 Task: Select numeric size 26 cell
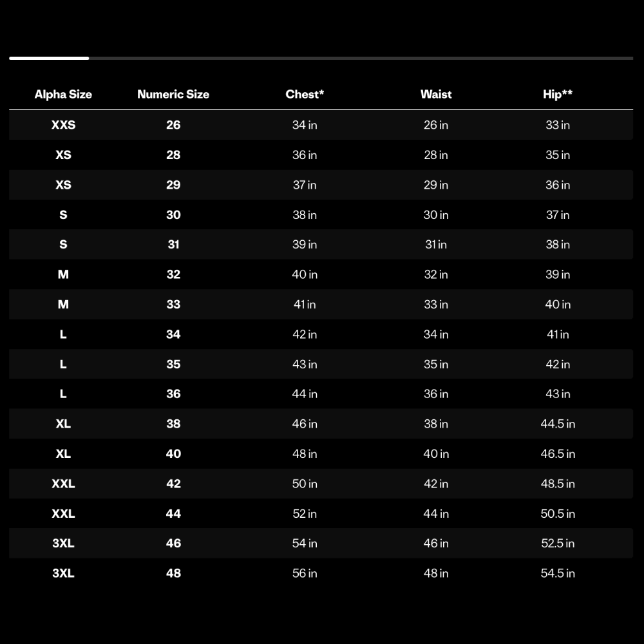pyautogui.click(x=173, y=125)
